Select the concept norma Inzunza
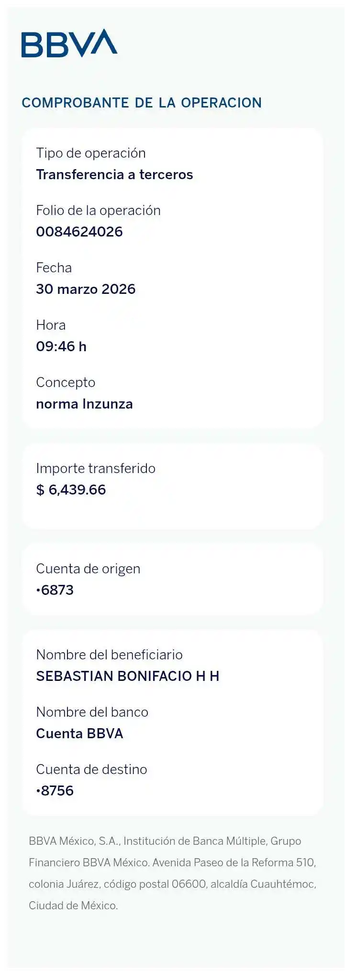The image size is (345, 980). click(84, 404)
